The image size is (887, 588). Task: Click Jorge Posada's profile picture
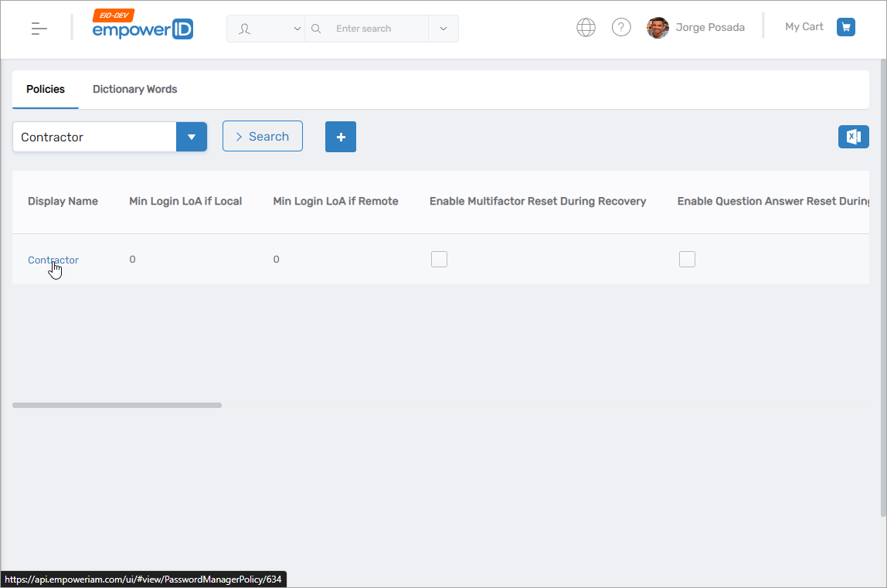pos(658,28)
